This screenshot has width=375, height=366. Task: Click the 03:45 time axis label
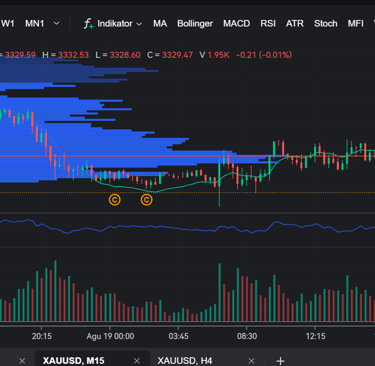pos(178,336)
